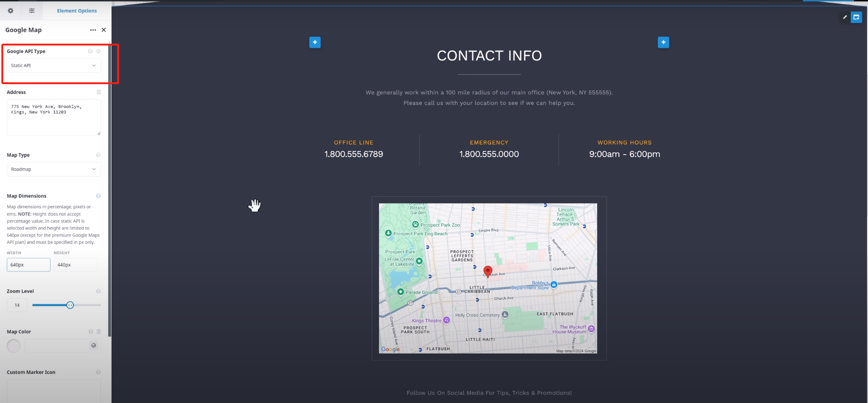Open the Map Type Roadmap dropdown
The image size is (868, 403).
coord(54,169)
